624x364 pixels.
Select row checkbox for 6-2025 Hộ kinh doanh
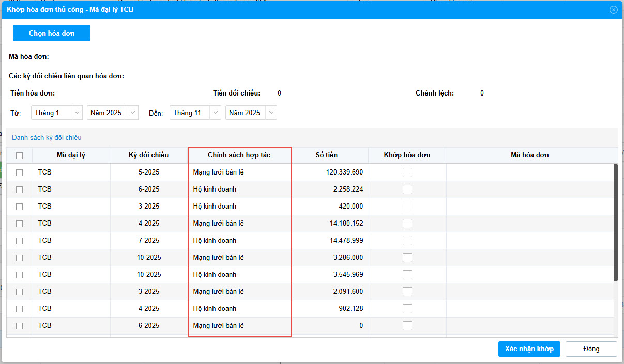coord(20,189)
